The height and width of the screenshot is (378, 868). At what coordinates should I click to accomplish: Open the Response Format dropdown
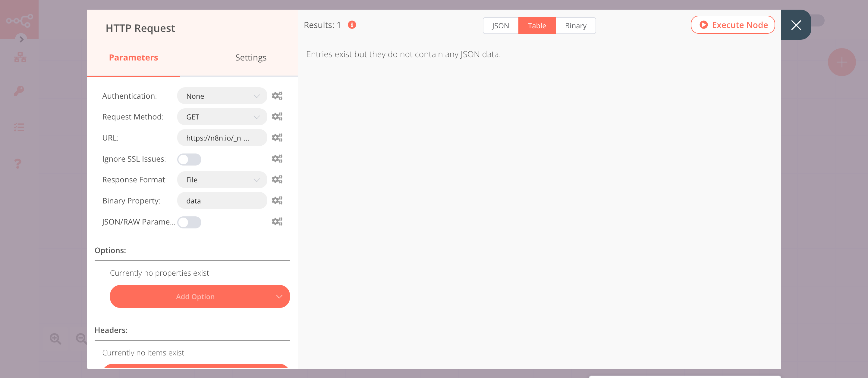(222, 179)
